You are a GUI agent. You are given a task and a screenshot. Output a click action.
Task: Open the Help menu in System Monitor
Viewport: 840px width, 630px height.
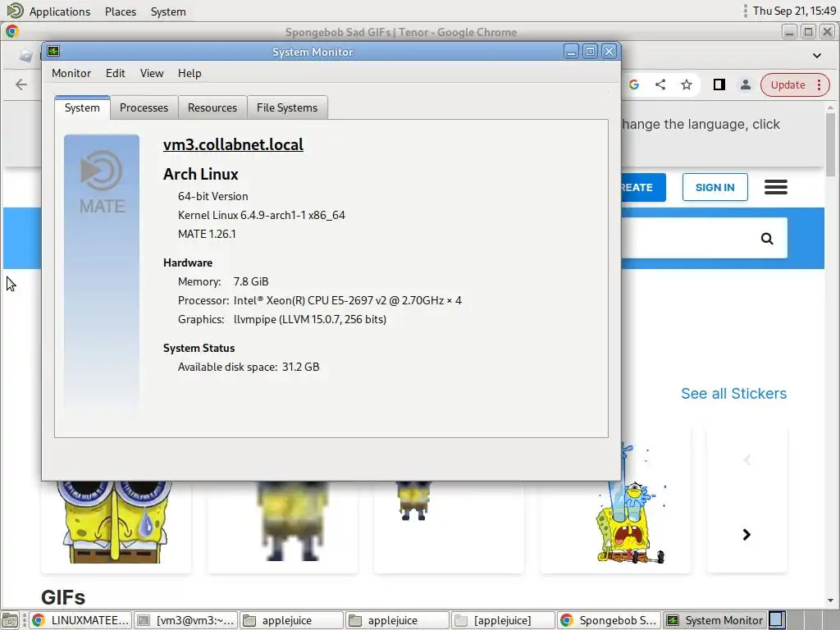pyautogui.click(x=189, y=73)
